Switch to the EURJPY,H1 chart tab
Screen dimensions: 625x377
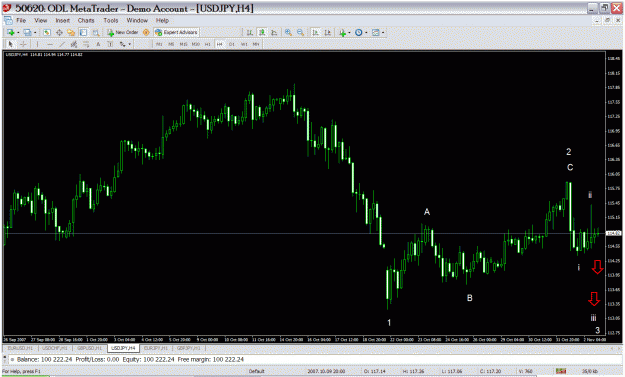coord(156,348)
